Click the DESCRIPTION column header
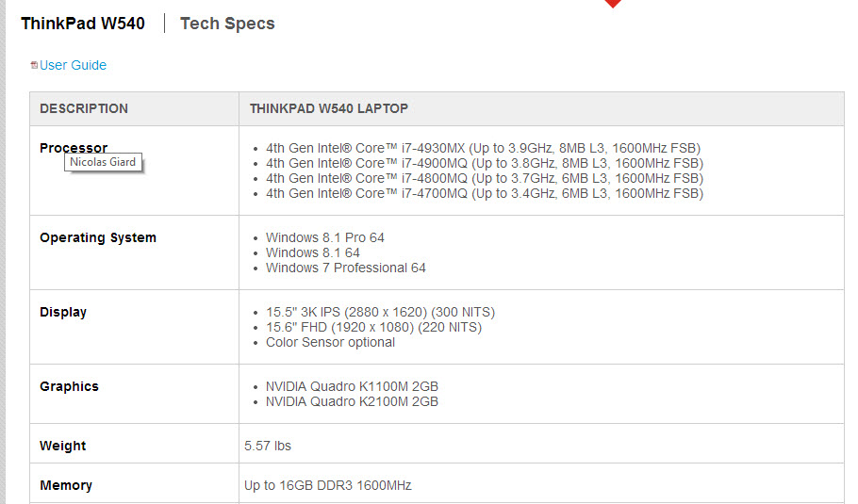The width and height of the screenshot is (858, 504). click(84, 108)
